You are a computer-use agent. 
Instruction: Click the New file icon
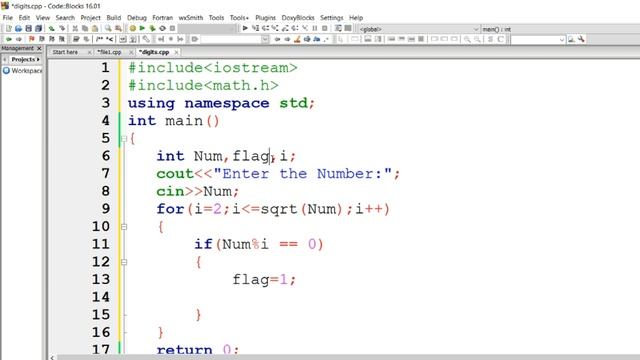click(9, 28)
